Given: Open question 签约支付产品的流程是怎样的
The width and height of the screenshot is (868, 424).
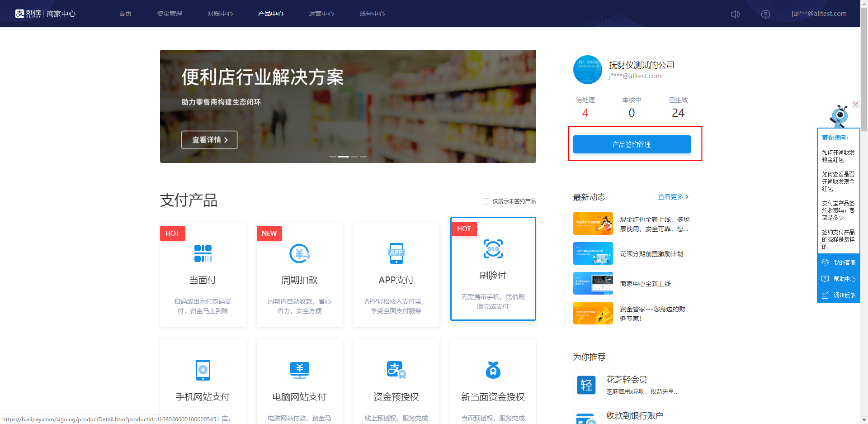Looking at the screenshot, I should [838, 239].
